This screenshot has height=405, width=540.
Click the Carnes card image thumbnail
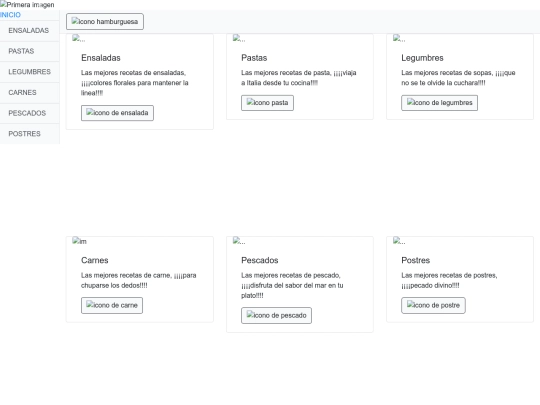79,241
